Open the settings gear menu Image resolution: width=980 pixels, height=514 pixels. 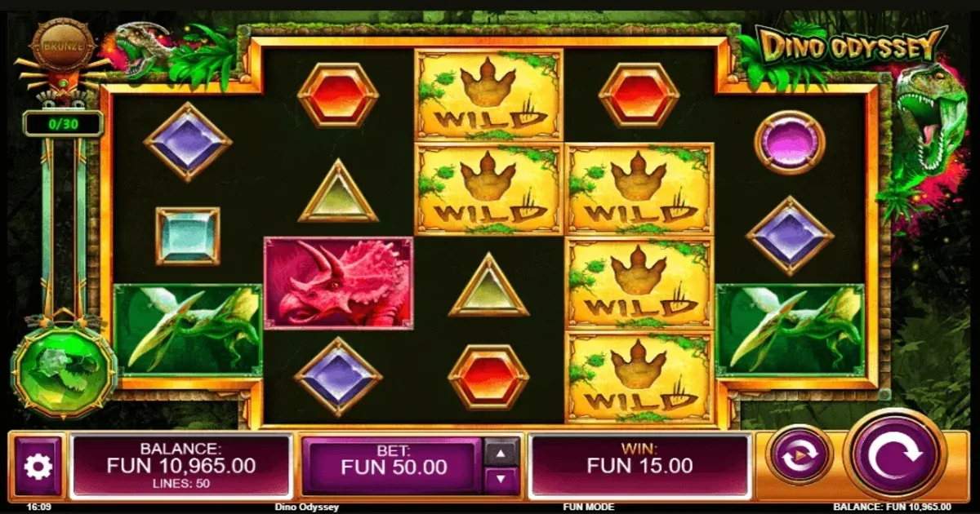tap(38, 466)
